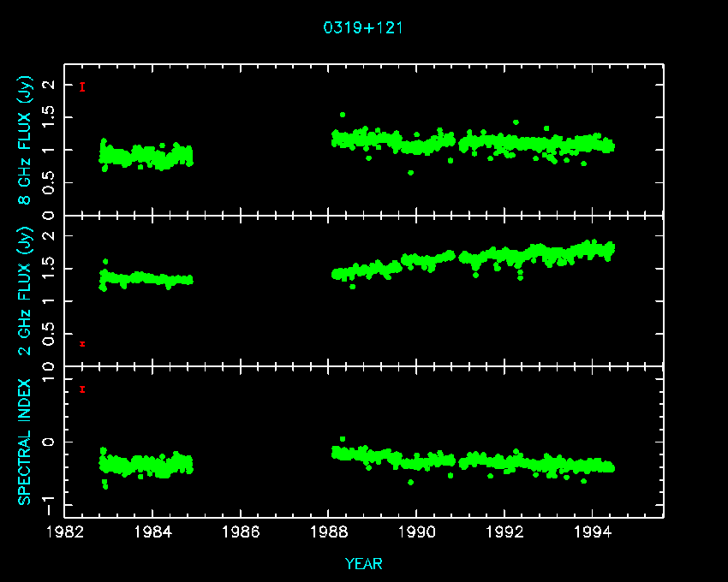728x582 pixels.
Task: Click the plot title 0319+121
Action: (363, 27)
